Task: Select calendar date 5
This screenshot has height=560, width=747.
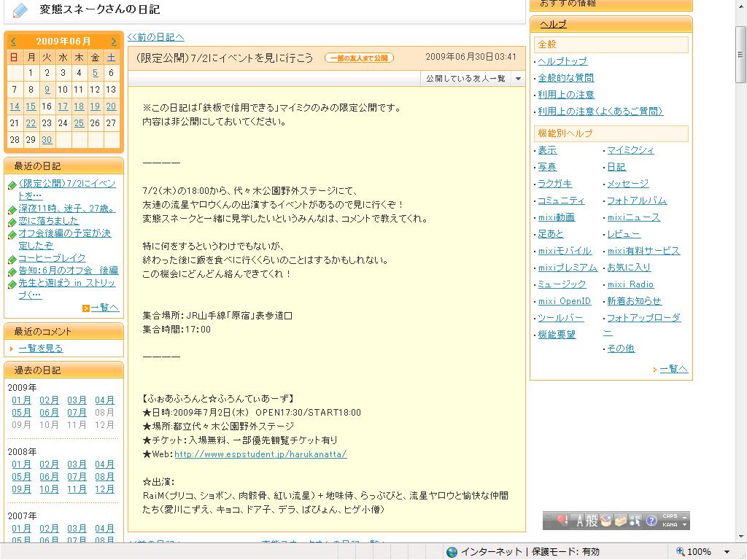Action: (96, 73)
